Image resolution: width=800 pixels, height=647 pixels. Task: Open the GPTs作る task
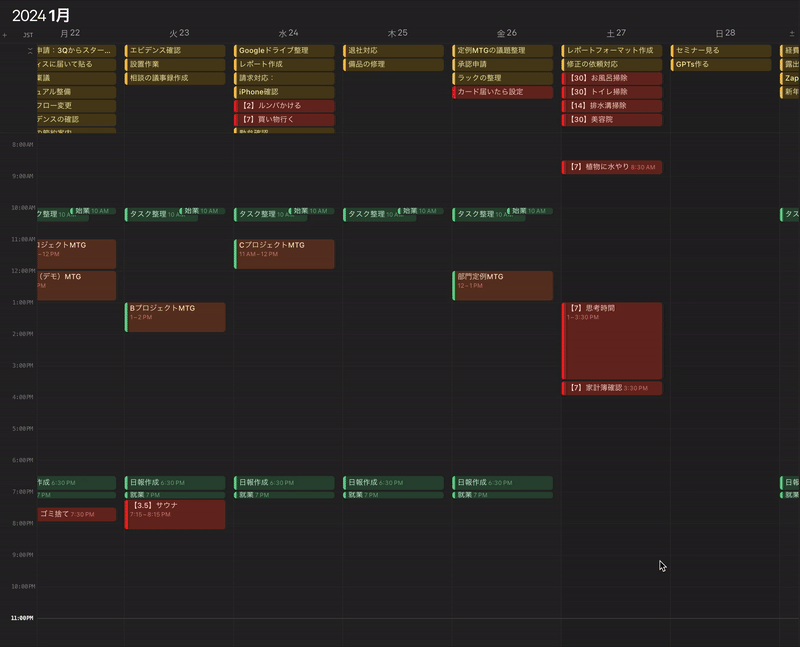[x=721, y=64]
